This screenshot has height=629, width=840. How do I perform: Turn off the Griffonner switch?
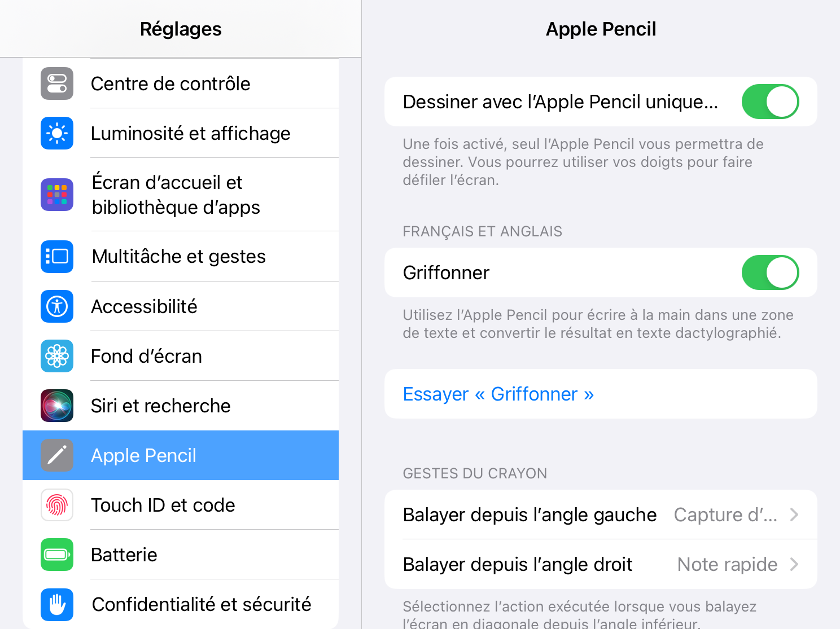pos(770,272)
